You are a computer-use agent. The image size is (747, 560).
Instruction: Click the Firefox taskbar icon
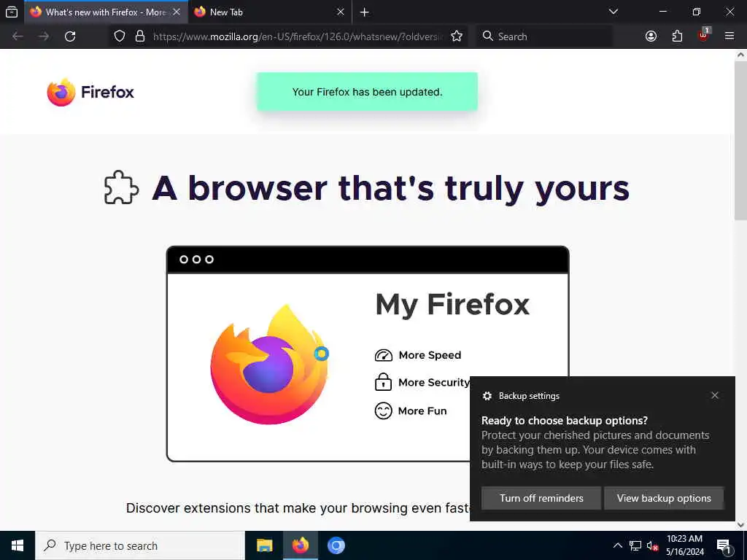coord(300,545)
